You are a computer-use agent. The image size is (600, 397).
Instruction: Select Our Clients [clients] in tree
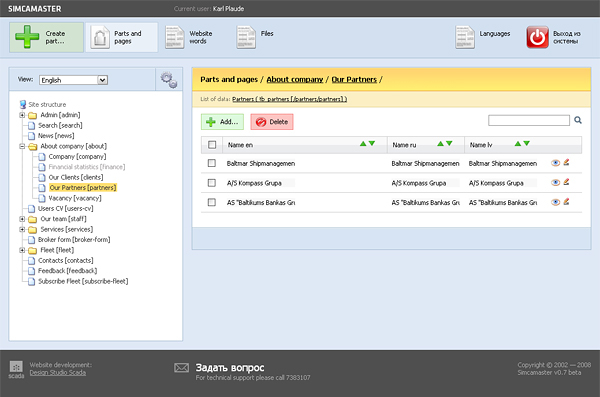[76, 177]
